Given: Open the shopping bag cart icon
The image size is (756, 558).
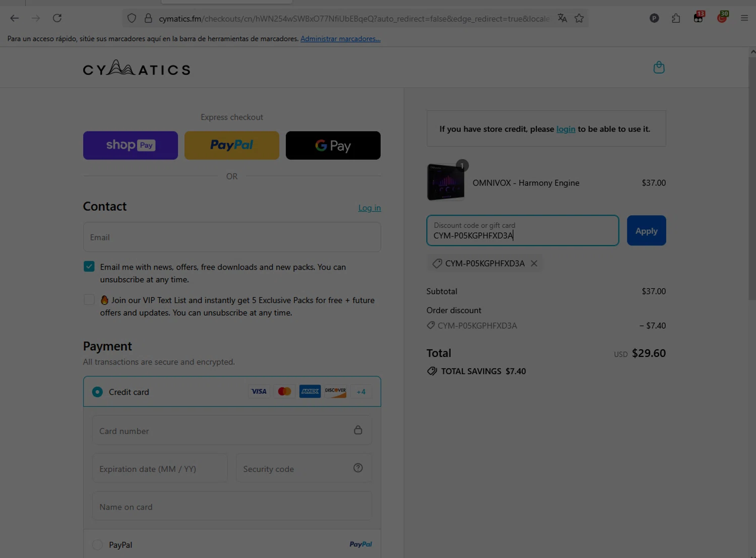Looking at the screenshot, I should point(659,68).
